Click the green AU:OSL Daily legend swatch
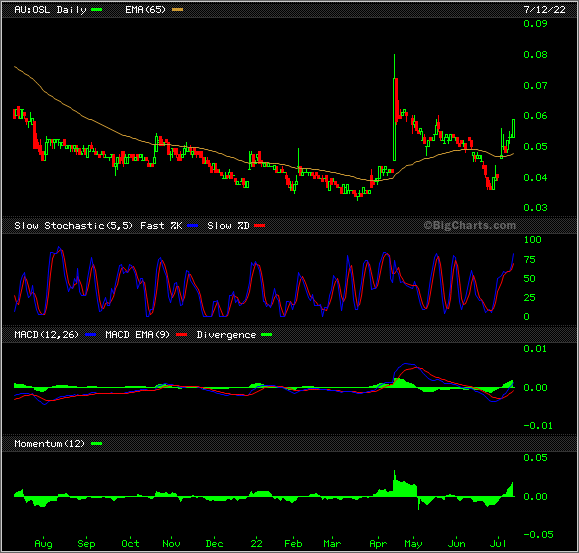 96,10
